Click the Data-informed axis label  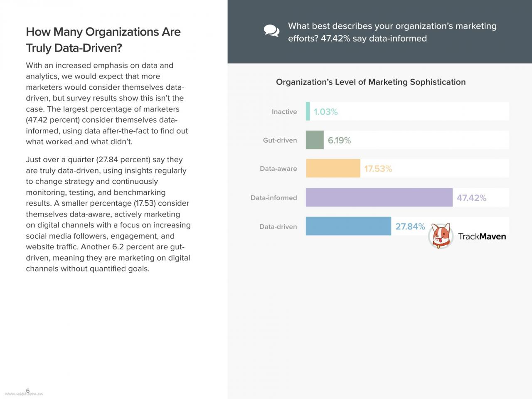[273, 198]
